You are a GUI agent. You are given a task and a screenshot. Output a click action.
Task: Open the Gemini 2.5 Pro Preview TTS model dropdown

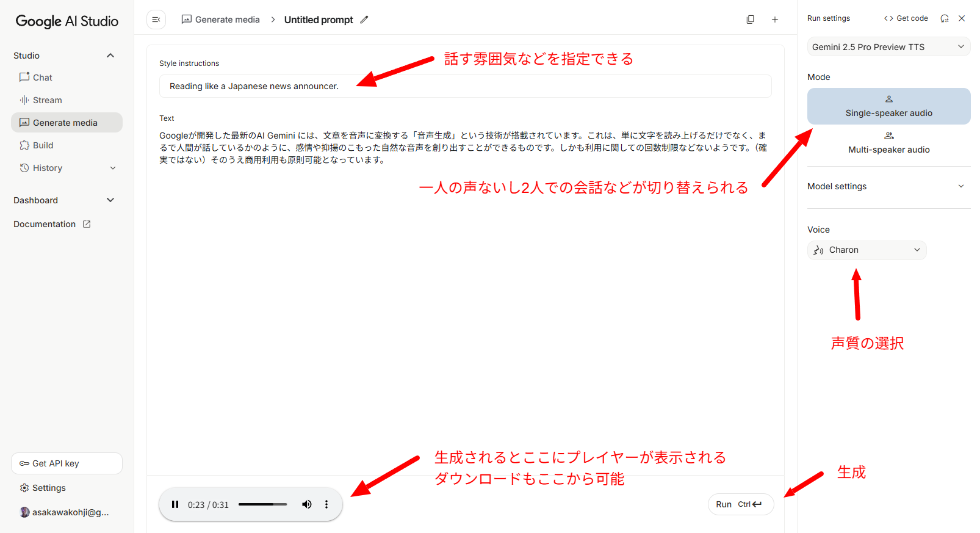tap(888, 47)
